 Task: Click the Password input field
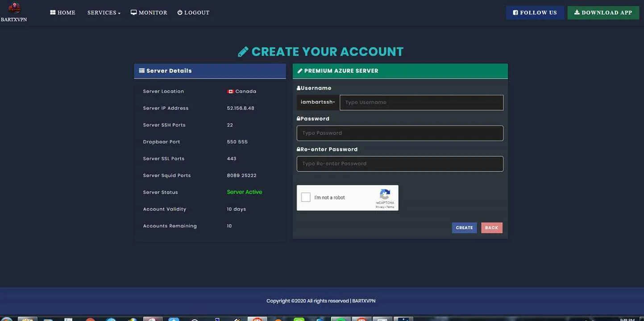coord(400,133)
